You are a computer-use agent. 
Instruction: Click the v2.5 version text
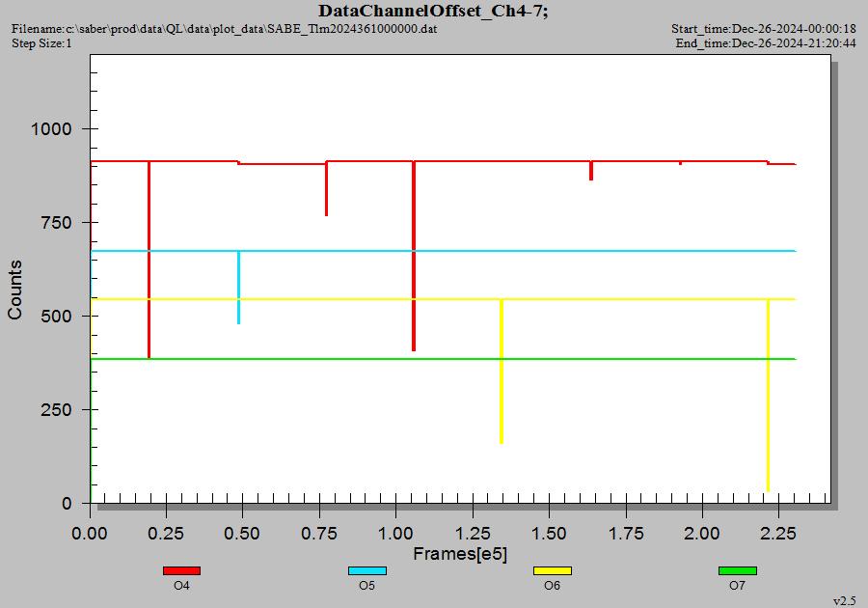[x=844, y=601]
